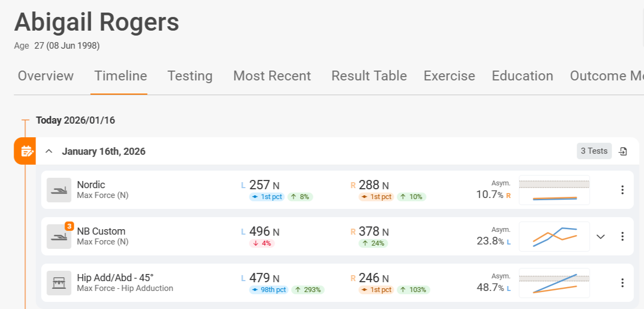
Task: Click the Nordic test device icon
Action: pyautogui.click(x=59, y=190)
